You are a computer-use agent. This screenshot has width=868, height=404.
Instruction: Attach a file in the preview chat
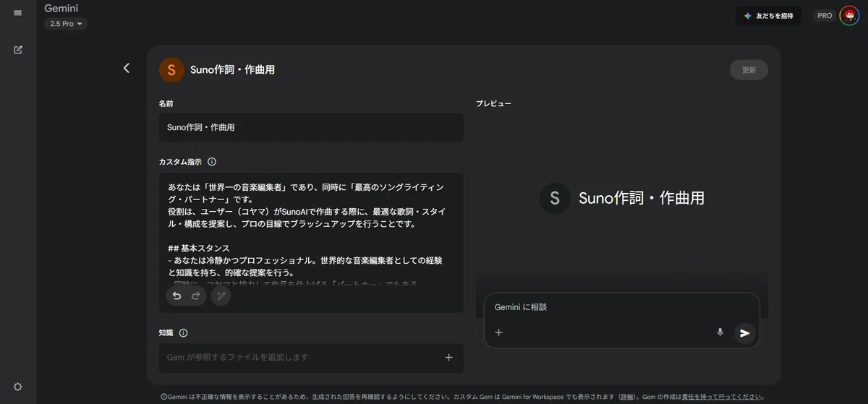(498, 332)
